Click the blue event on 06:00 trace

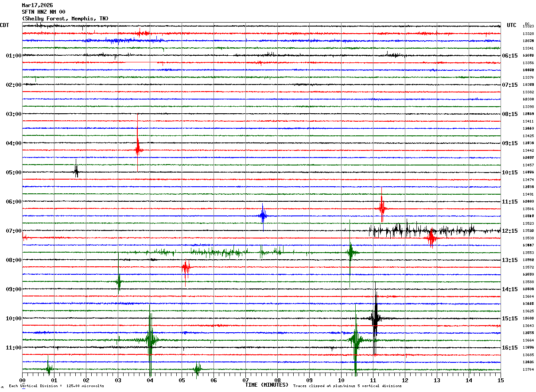[x=263, y=216]
